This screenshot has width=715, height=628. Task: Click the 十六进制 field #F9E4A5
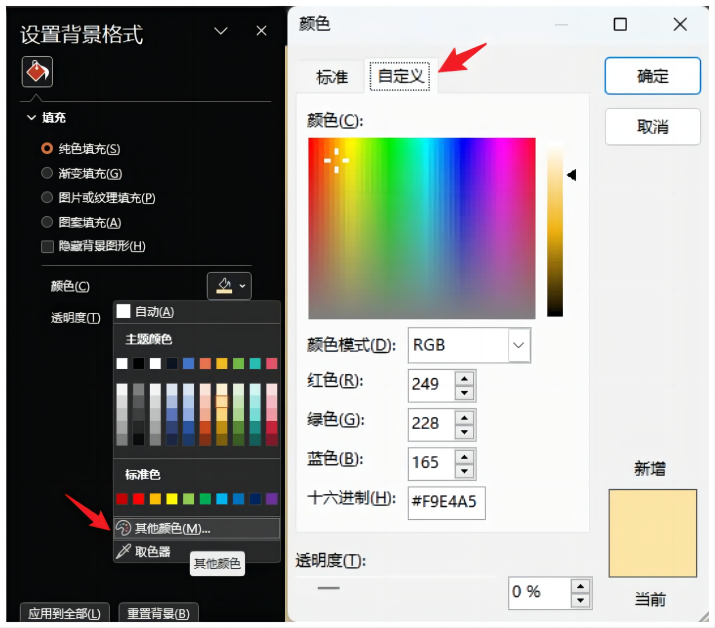pos(446,503)
